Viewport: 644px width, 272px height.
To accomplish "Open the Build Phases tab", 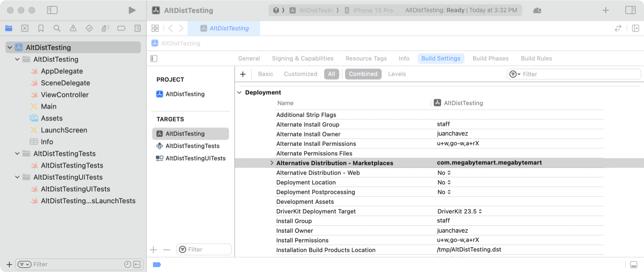I will point(490,58).
